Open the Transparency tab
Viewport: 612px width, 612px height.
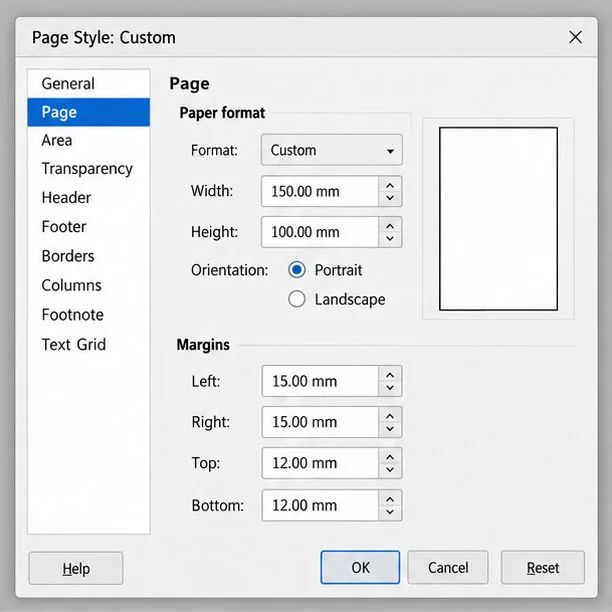point(89,169)
